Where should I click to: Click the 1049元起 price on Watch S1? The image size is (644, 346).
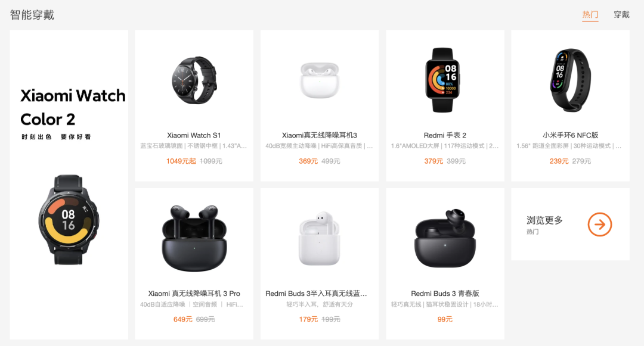coord(181,161)
